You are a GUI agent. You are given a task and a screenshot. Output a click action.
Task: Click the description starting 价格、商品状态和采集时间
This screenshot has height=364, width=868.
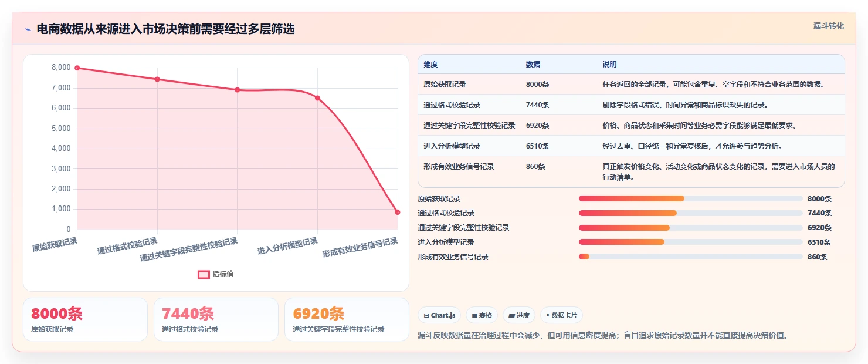click(699, 126)
